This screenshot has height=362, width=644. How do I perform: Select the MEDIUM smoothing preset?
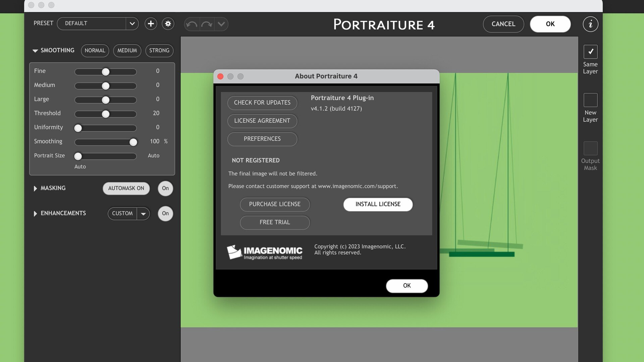pos(127,51)
